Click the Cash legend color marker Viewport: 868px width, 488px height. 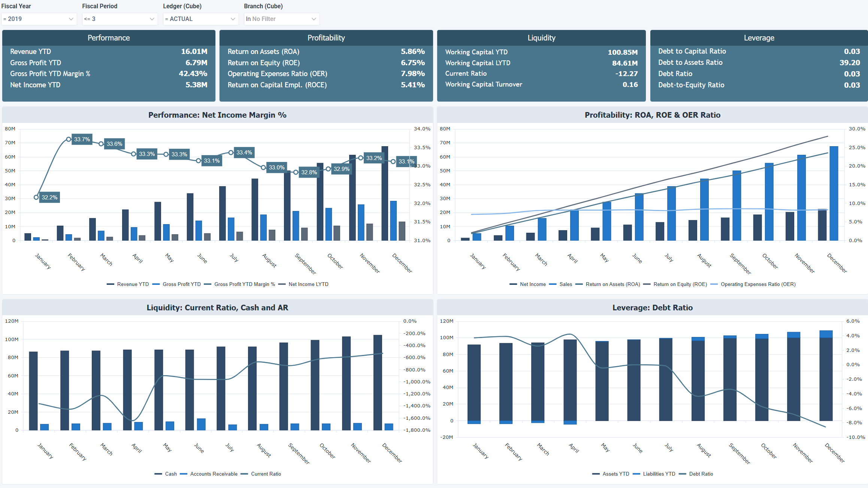coord(158,474)
